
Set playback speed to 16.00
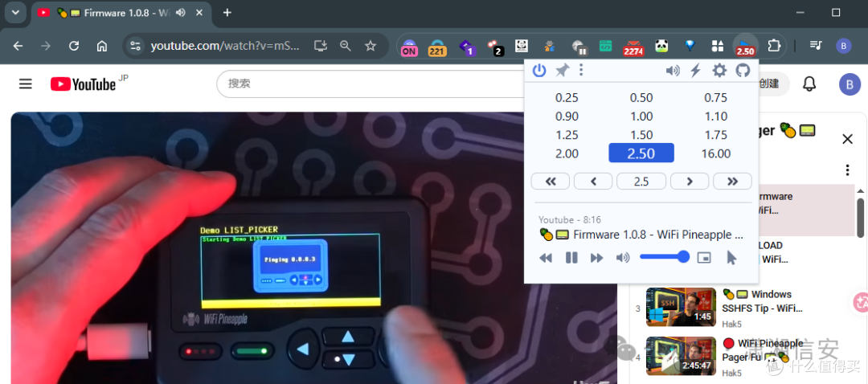[716, 153]
